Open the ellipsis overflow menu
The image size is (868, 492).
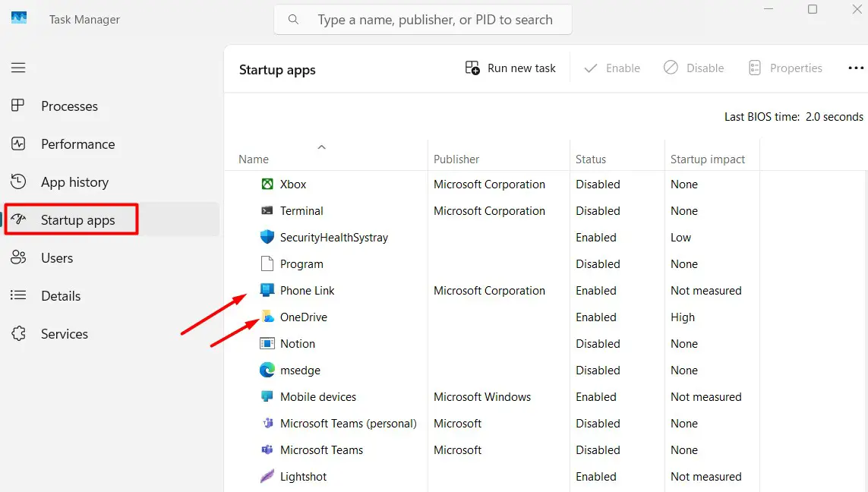coord(856,68)
